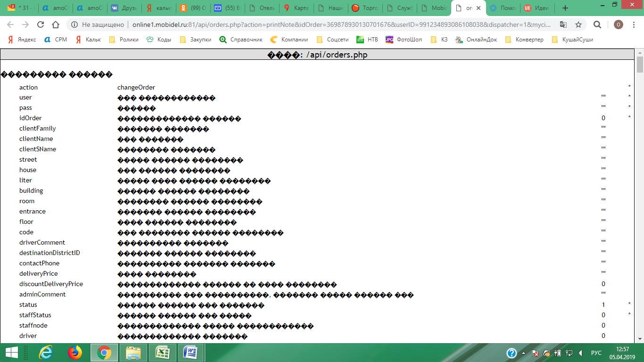Launch Internet Explorer from the taskbar
Screen dimensions: 644x362
coord(47,353)
